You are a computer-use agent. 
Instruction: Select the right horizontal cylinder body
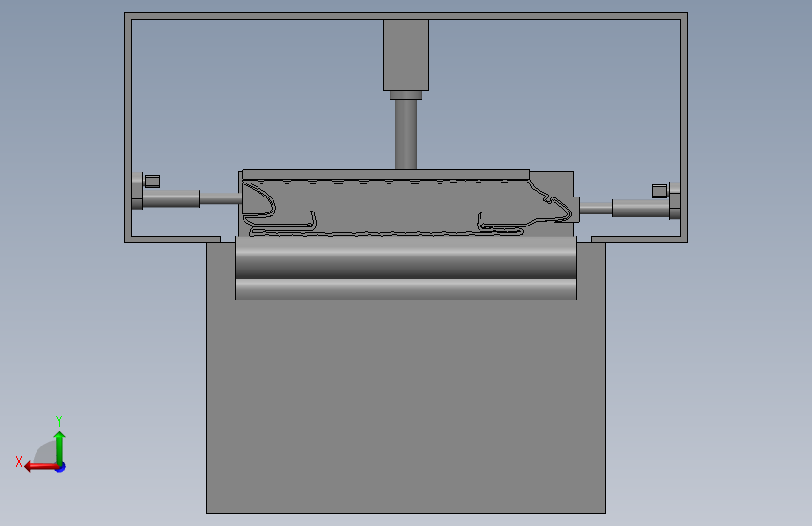(641, 208)
